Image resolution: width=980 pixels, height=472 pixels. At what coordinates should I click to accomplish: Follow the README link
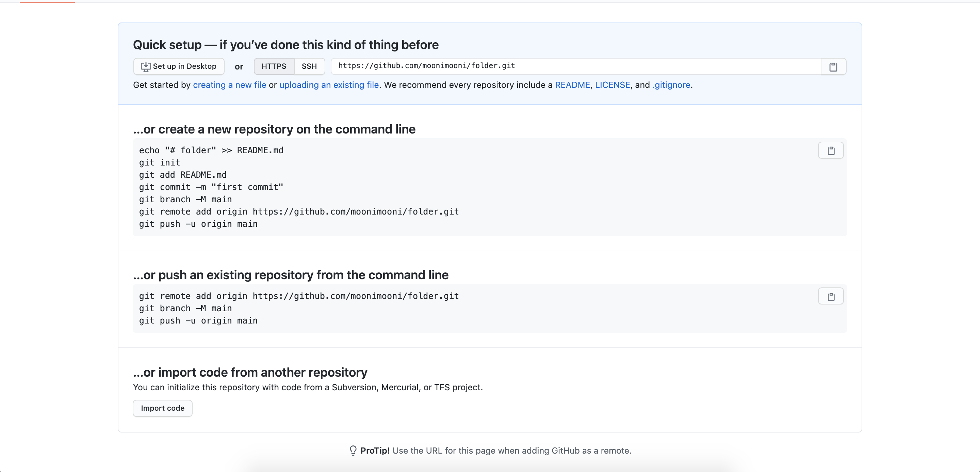[x=572, y=85]
